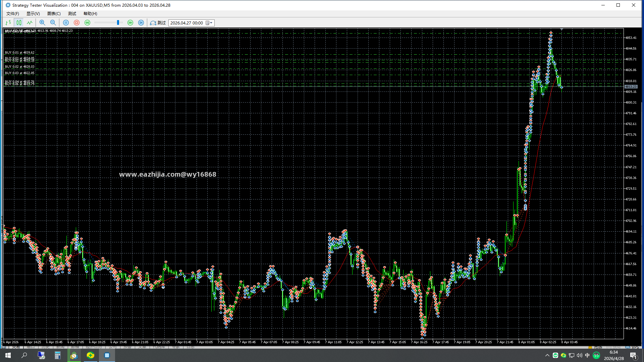Zoom out the chart
The image size is (644, 362).
(53, 23)
